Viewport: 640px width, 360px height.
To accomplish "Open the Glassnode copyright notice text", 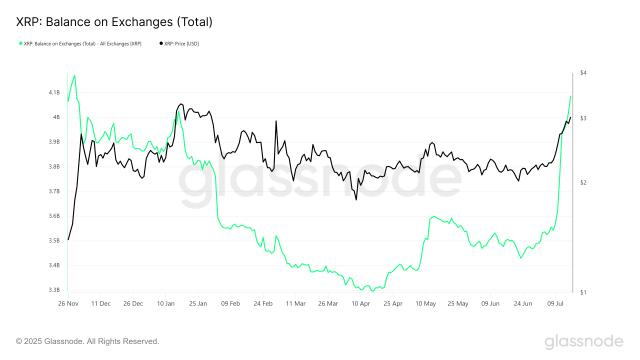I will pos(87,341).
